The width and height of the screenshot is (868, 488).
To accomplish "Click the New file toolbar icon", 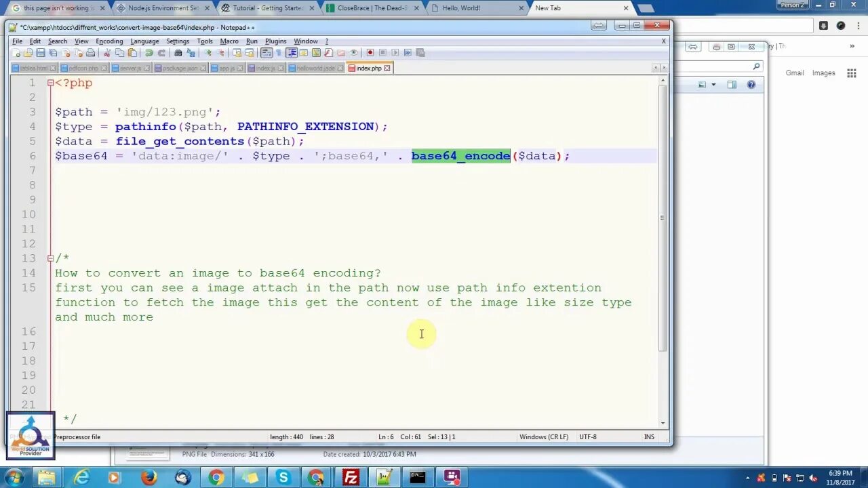I will click(16, 53).
